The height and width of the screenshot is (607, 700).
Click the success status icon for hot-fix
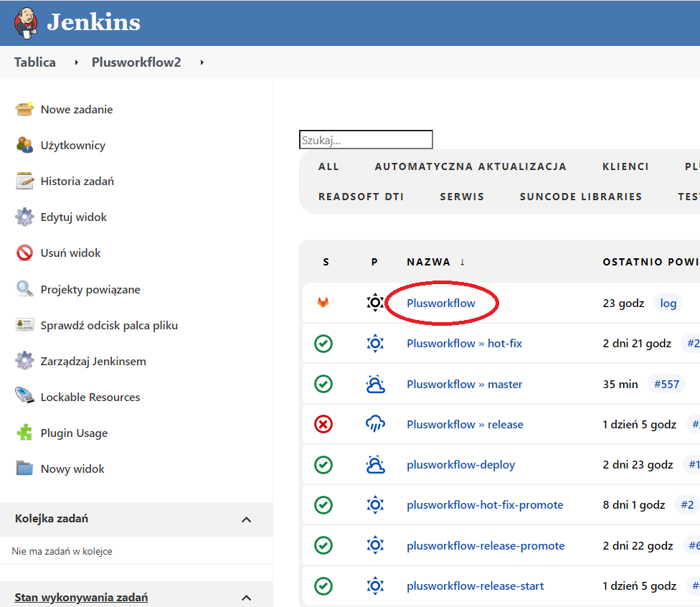pos(323,344)
